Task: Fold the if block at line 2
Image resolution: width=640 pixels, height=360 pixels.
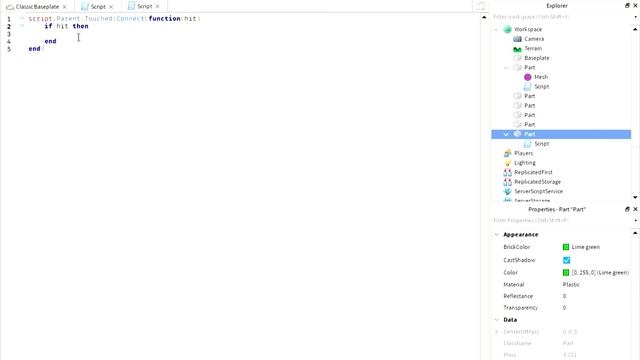Action: [22, 26]
